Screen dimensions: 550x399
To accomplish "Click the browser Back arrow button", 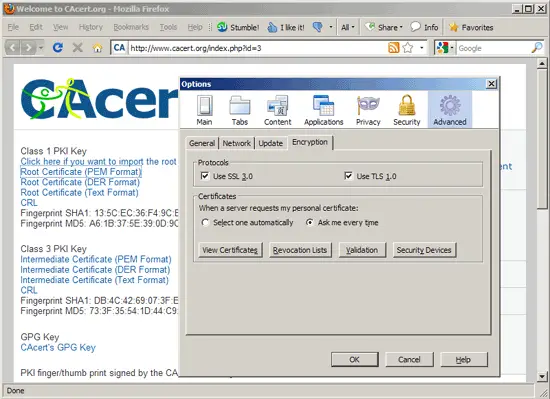I will pos(13,47).
